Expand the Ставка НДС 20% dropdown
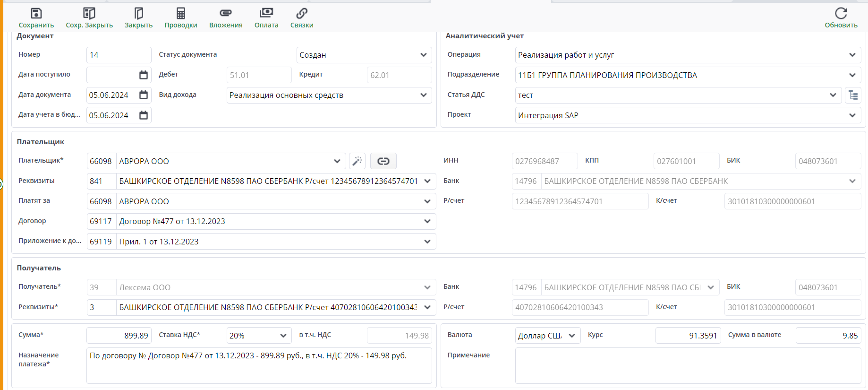The image size is (868, 390). [x=283, y=336]
